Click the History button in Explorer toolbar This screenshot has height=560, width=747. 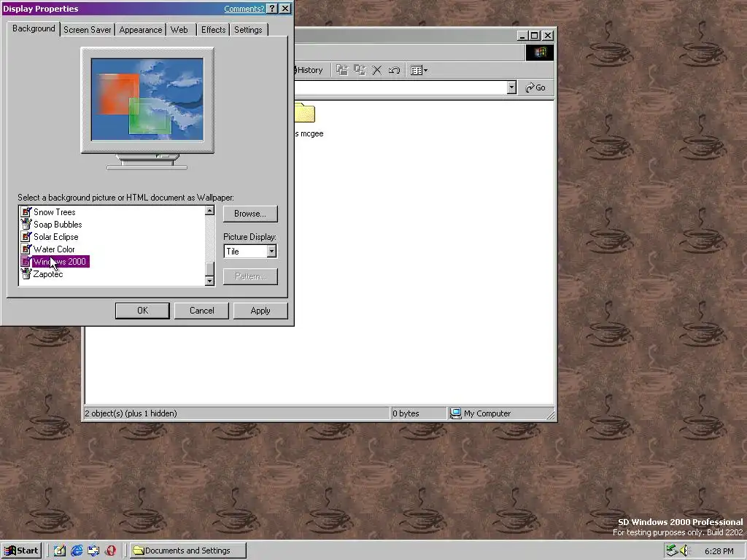[x=309, y=70]
